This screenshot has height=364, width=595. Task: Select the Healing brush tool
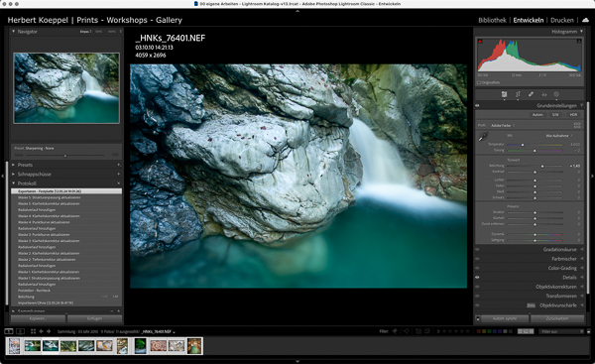click(x=531, y=94)
